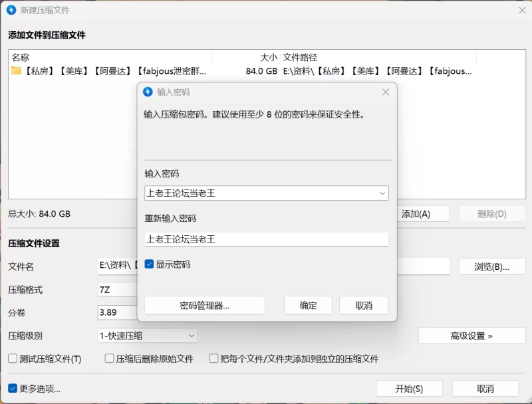Open the password manager
The width and height of the screenshot is (532, 404).
205,306
